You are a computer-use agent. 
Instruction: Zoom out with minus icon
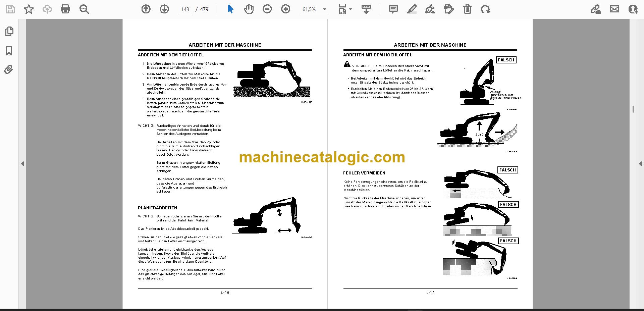click(x=267, y=9)
